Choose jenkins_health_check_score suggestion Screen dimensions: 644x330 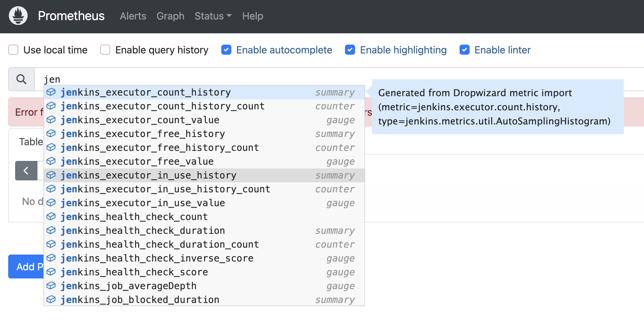click(x=204, y=272)
